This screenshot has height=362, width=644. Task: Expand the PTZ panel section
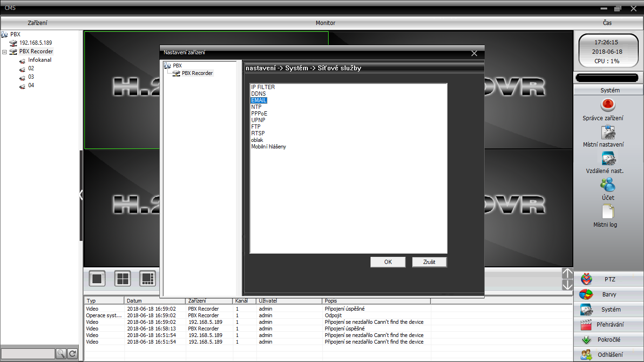(609, 280)
